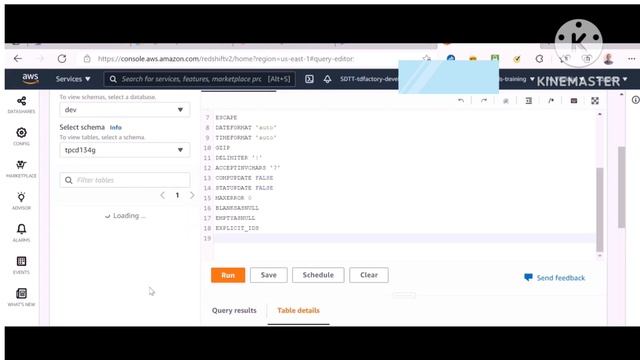This screenshot has width=640, height=360.
Task: Open the tpcd134g schema dropdown
Action: click(124, 150)
